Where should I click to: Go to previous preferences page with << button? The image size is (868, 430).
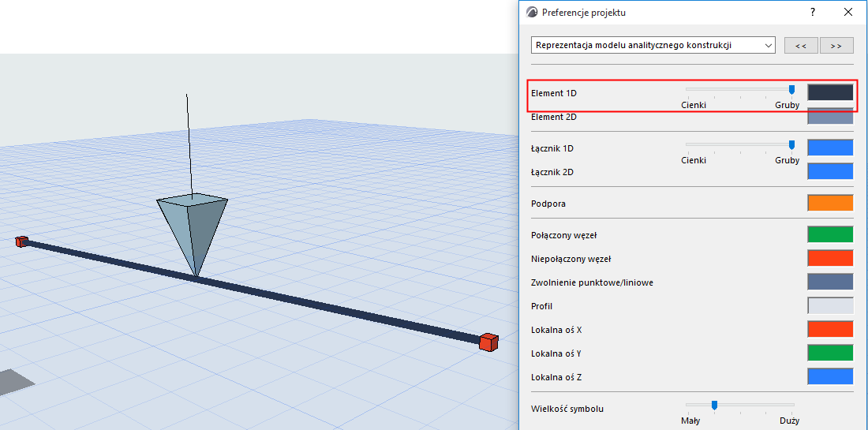[x=801, y=46]
